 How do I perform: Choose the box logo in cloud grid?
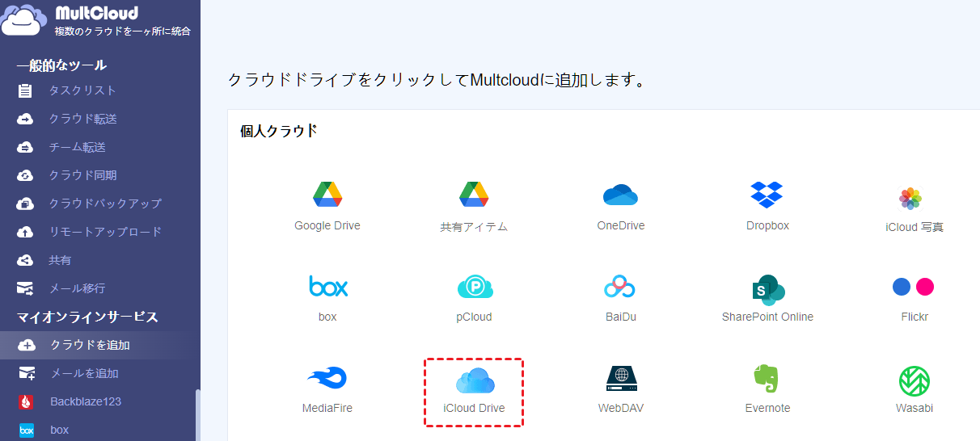(327, 286)
